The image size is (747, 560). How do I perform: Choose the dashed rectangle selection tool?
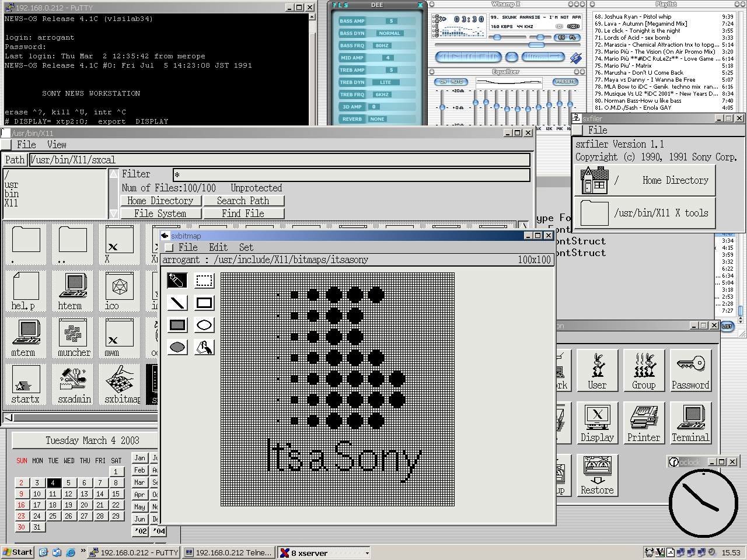204,281
